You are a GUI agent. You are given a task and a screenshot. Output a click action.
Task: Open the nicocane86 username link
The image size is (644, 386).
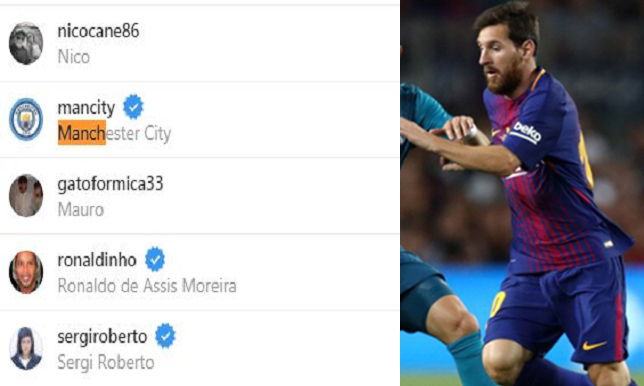tap(98, 31)
